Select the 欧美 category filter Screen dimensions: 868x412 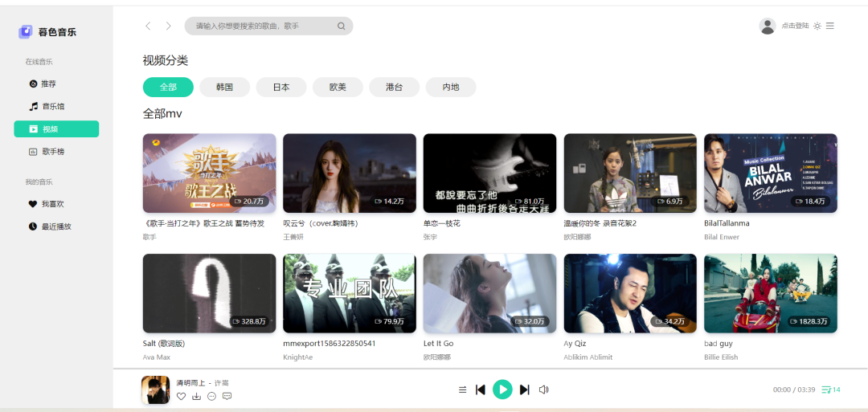[338, 88]
